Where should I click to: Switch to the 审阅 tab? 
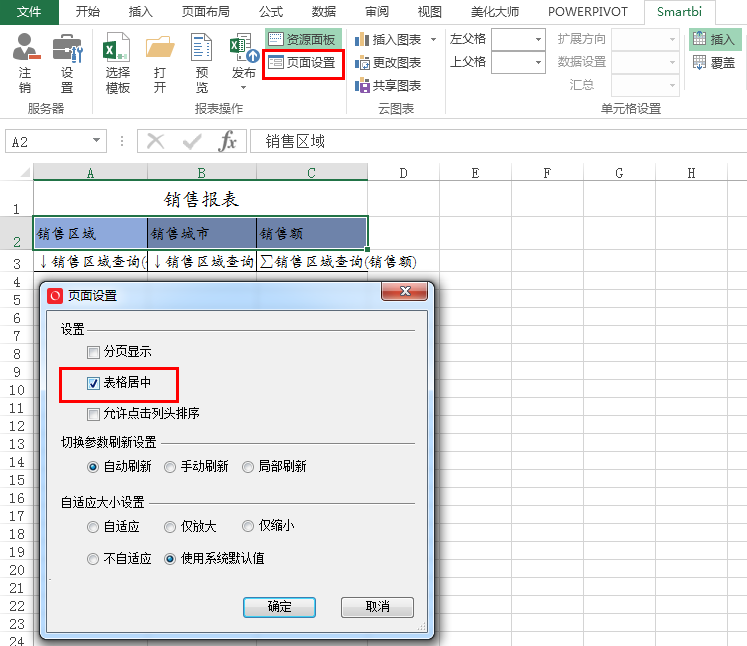click(x=377, y=12)
